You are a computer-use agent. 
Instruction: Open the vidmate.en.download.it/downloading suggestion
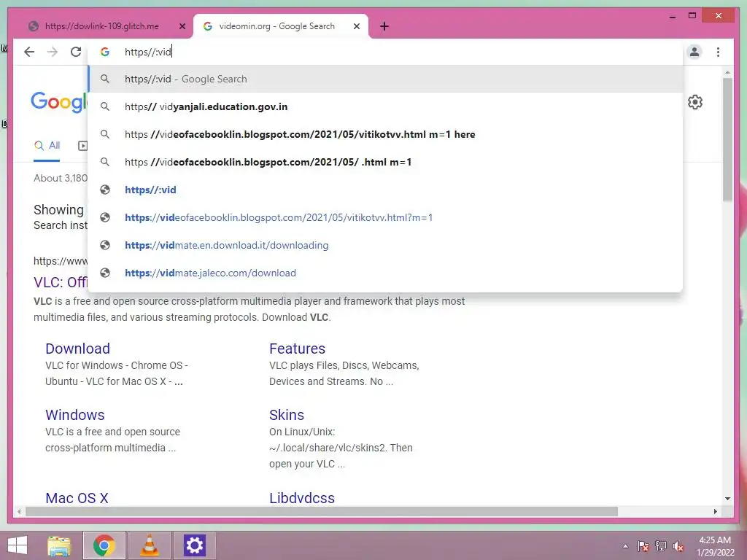pos(385,245)
